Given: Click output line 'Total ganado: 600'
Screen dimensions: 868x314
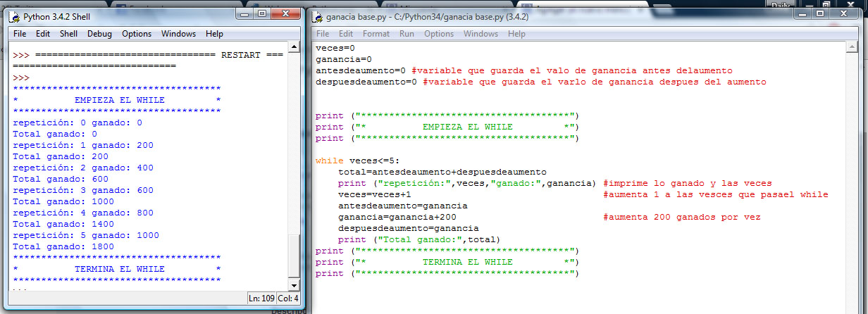Looking at the screenshot, I should click(x=61, y=179).
